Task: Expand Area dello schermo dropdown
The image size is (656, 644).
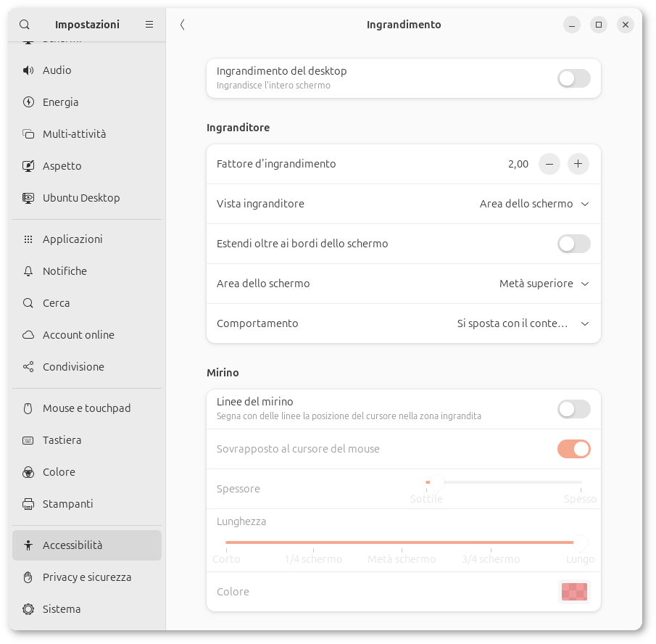Action: pos(544,284)
